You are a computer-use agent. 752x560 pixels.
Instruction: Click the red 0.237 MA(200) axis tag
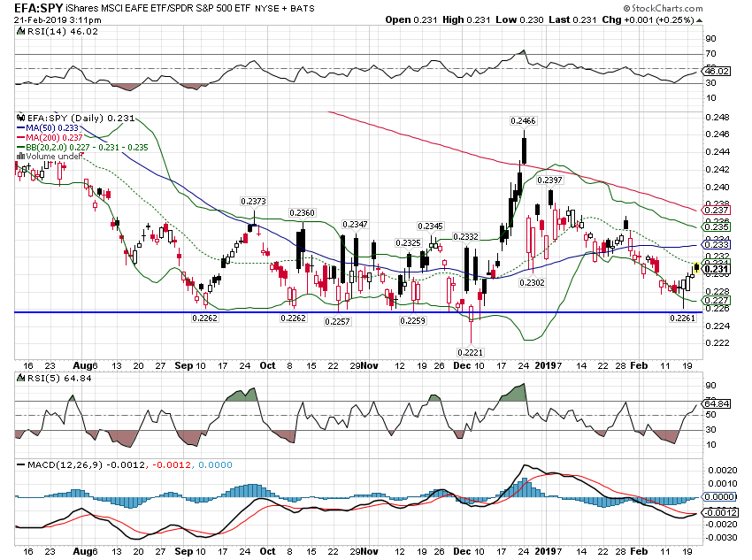pyautogui.click(x=717, y=210)
